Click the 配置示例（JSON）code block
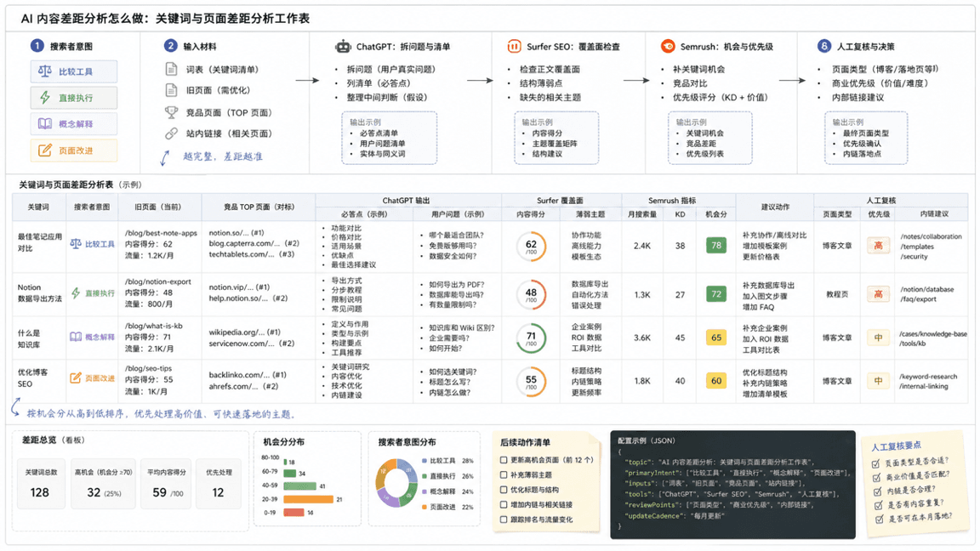Screen dimensions: 980x551 click(x=732, y=484)
